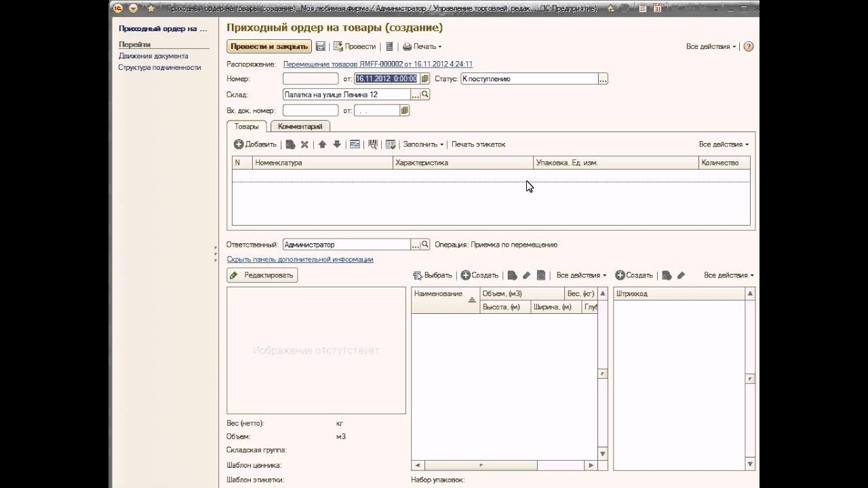Click magnifier icon next to Склад field

click(x=425, y=95)
